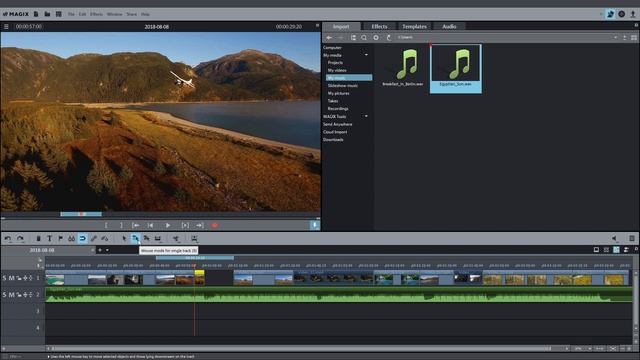This screenshot has height=360, width=640.
Task: Click the export upload icon at top right
Action: 633,14
